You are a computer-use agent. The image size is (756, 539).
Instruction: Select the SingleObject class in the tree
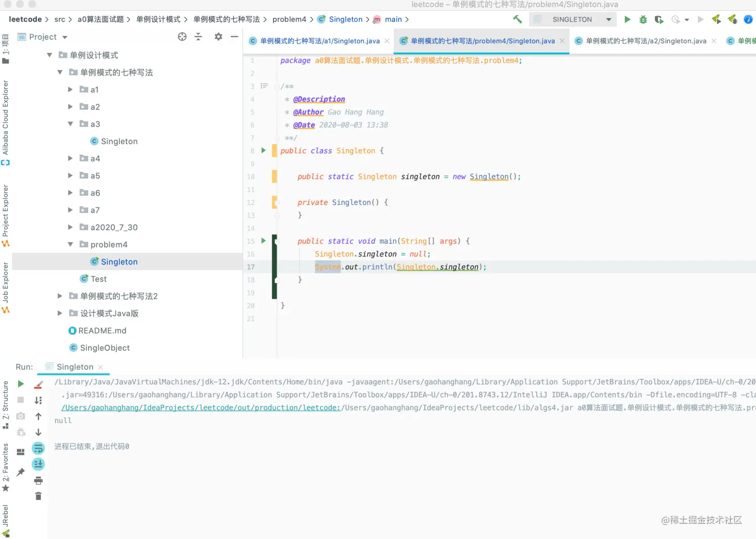point(100,348)
